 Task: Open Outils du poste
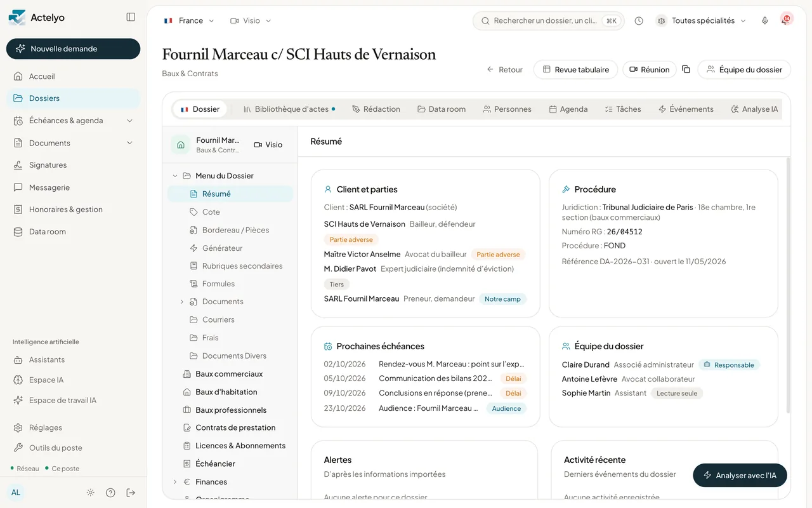pyautogui.click(x=73, y=448)
